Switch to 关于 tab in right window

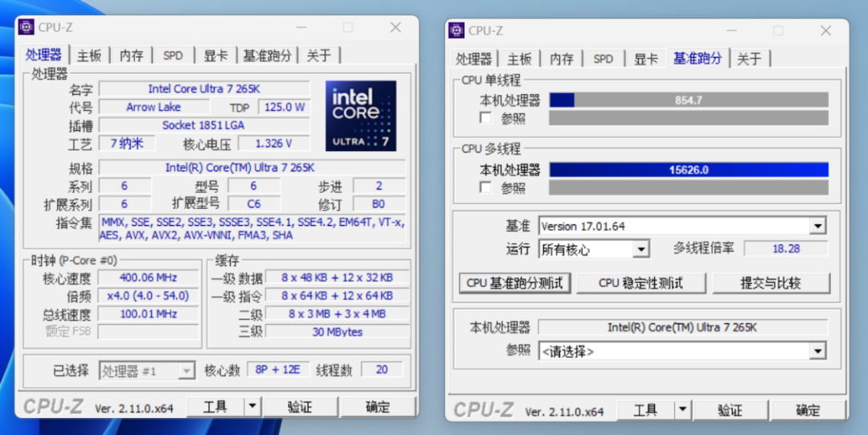pos(749,59)
